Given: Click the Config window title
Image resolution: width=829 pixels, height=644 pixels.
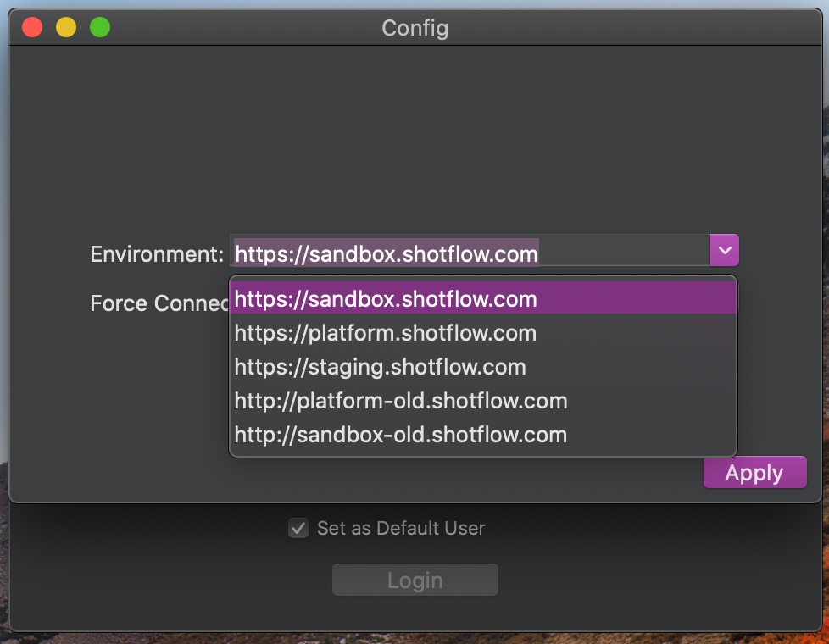Looking at the screenshot, I should point(415,28).
